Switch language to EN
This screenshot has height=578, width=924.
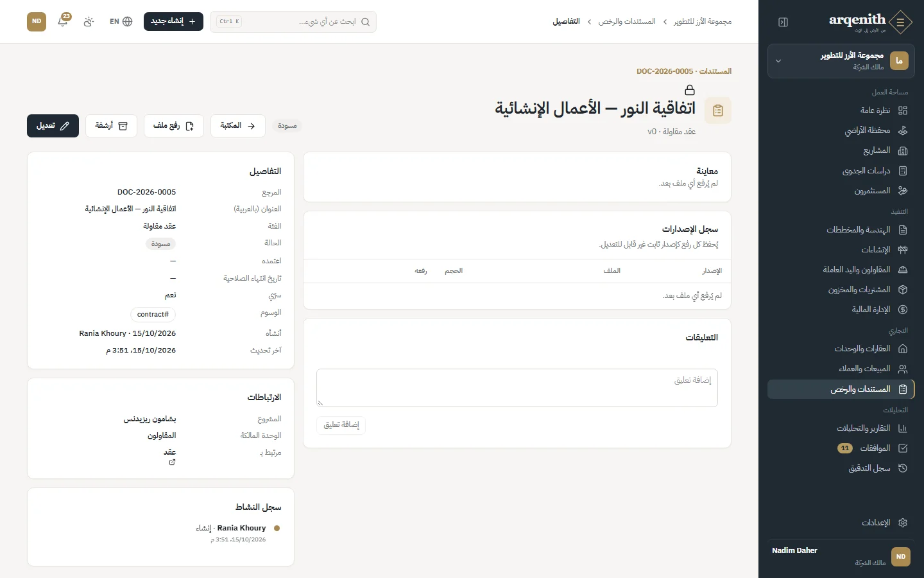121,21
